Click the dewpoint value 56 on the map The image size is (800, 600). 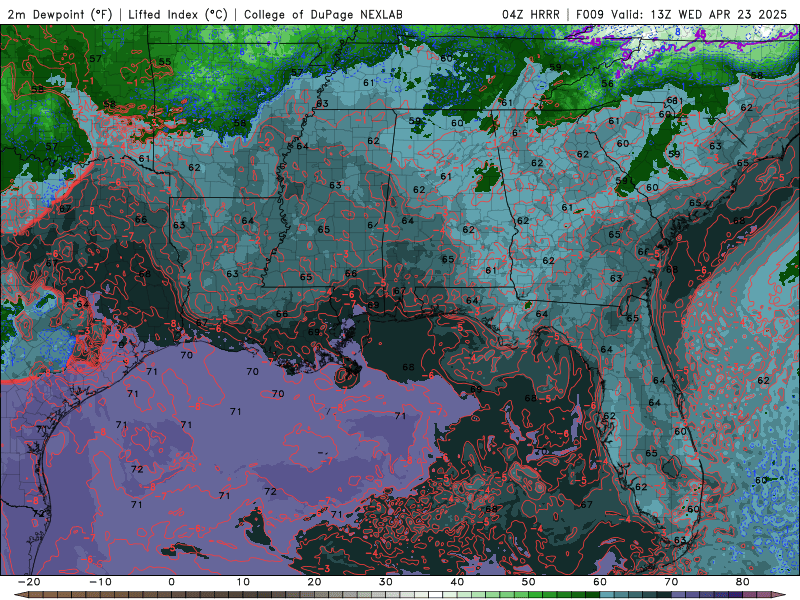607,84
